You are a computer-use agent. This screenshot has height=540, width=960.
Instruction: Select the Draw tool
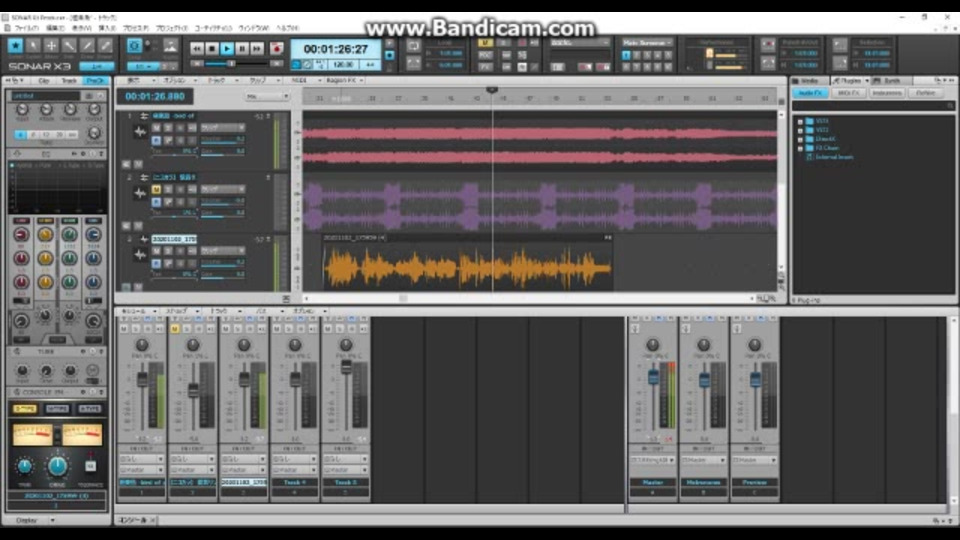[x=88, y=45]
